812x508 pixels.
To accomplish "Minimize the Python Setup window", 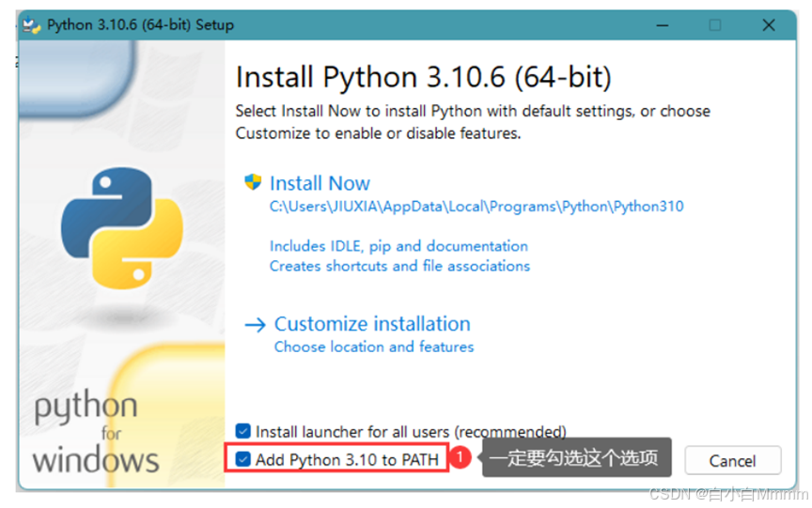I will tap(663, 25).
